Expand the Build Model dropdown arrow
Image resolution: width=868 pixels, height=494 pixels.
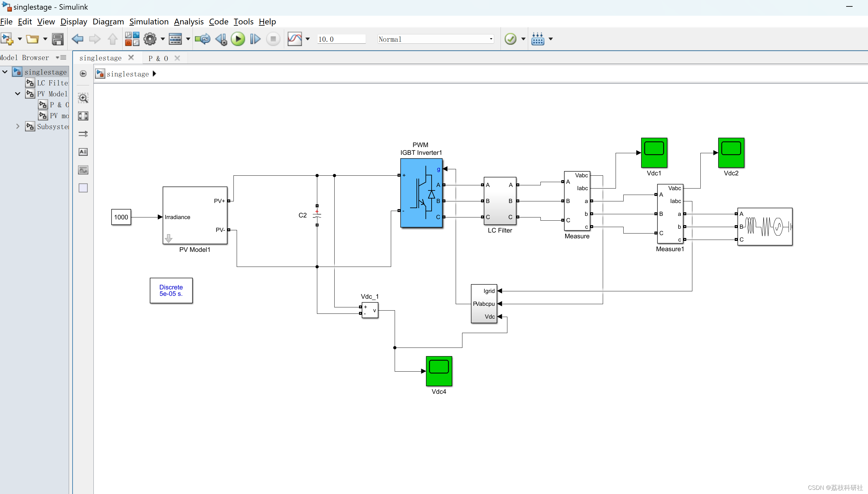(550, 39)
